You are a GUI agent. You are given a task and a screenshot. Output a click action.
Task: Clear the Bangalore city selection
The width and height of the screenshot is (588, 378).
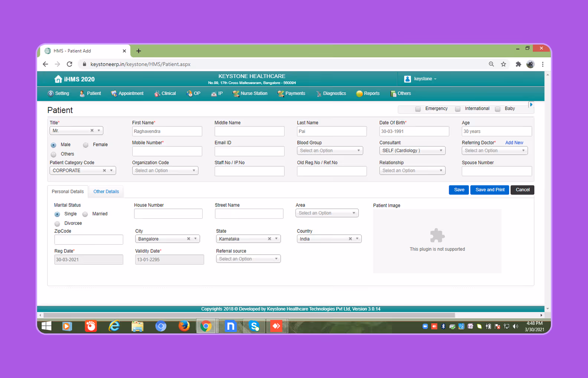[189, 239]
